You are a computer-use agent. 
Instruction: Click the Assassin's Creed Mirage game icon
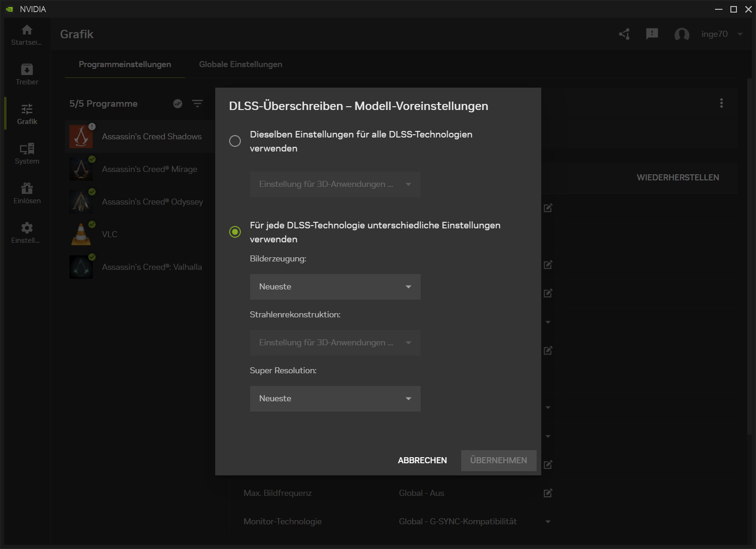click(81, 169)
